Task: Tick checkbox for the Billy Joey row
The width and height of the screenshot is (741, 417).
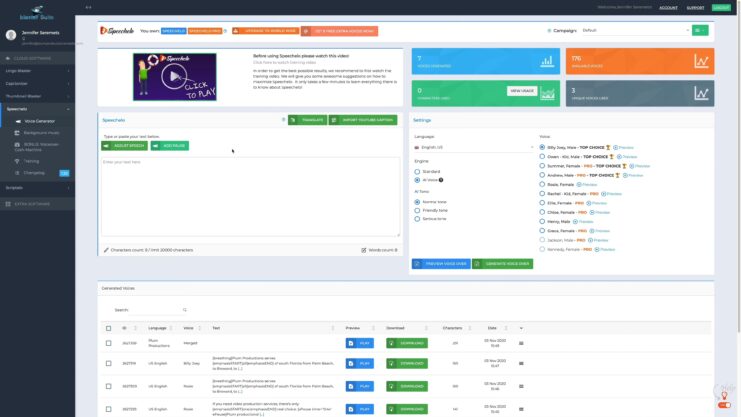Action: click(109, 364)
